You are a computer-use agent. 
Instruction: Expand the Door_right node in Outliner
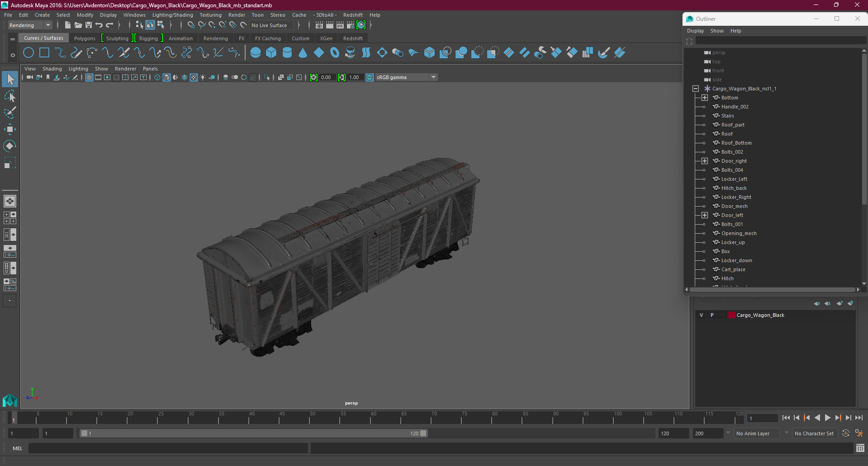(705, 161)
